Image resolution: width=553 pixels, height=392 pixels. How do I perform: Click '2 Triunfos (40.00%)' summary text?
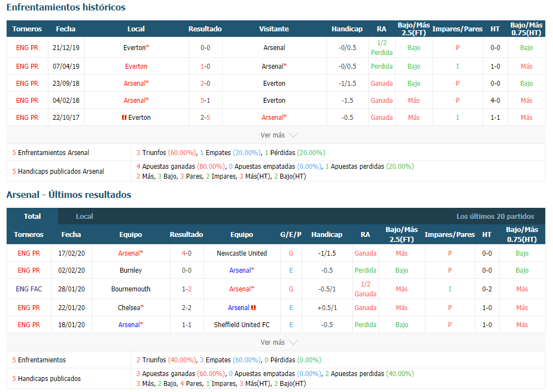coord(167,360)
